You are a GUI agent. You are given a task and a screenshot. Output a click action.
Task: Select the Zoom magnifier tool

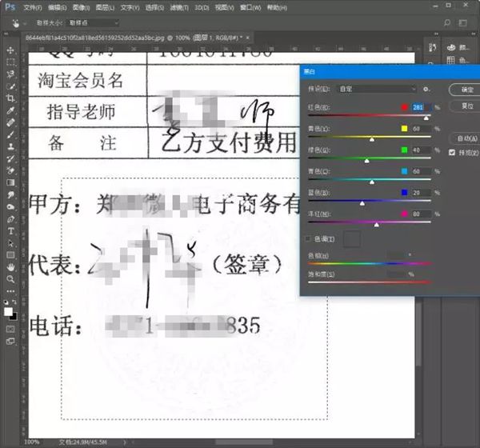[x=10, y=278]
